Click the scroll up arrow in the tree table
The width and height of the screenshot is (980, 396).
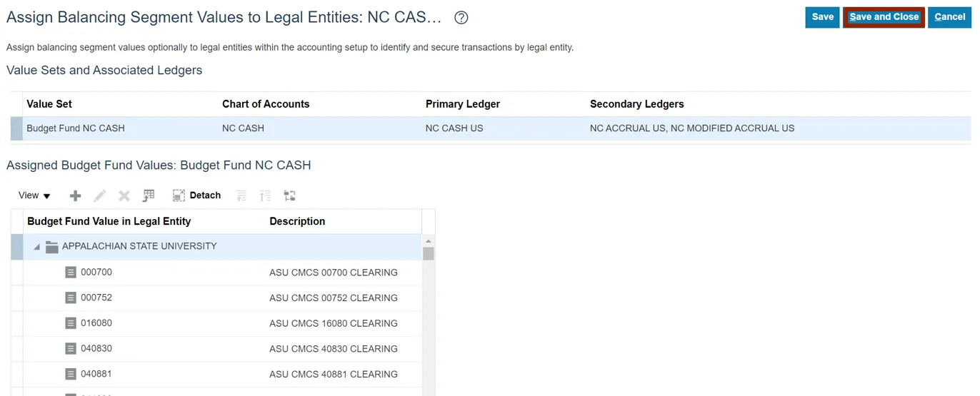pos(429,241)
